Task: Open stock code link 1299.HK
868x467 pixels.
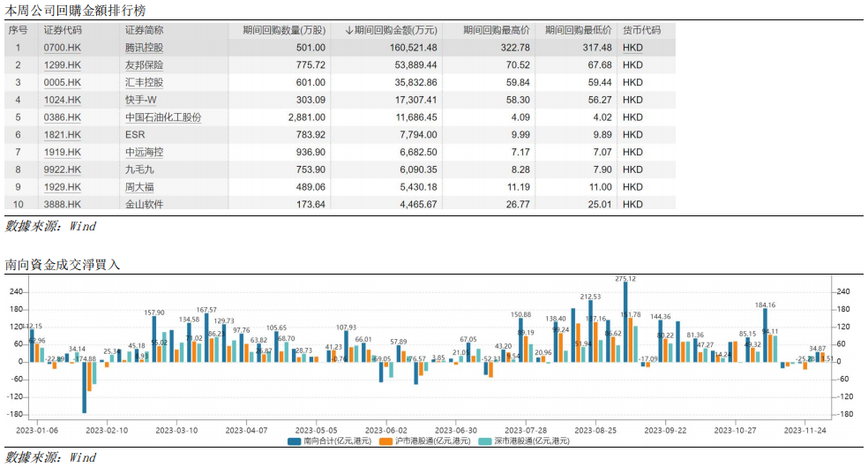Action: (x=62, y=64)
